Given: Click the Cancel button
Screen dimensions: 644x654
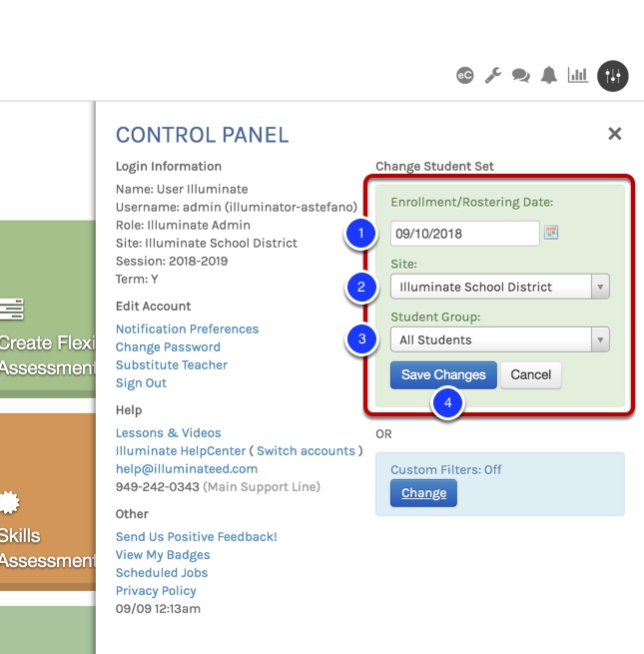Looking at the screenshot, I should 530,375.
